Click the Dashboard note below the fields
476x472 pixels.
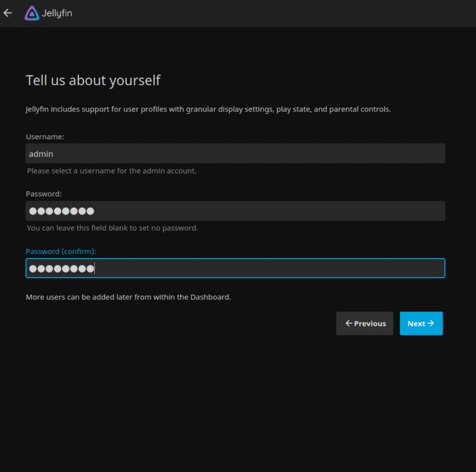pyautogui.click(x=129, y=297)
